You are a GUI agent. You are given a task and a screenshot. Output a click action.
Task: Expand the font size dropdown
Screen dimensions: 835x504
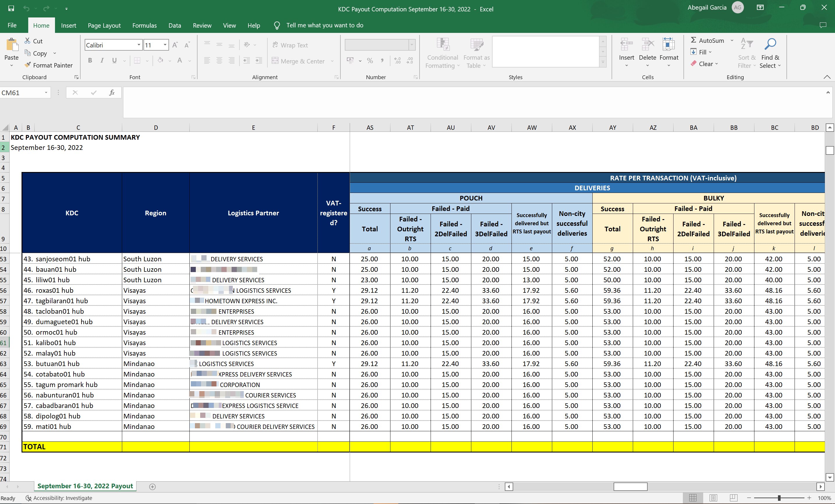(165, 45)
